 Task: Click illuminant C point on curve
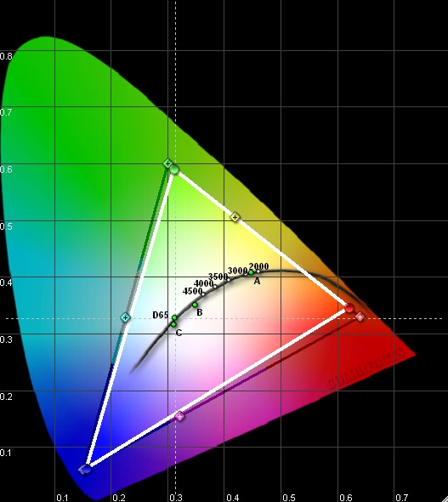point(173,324)
